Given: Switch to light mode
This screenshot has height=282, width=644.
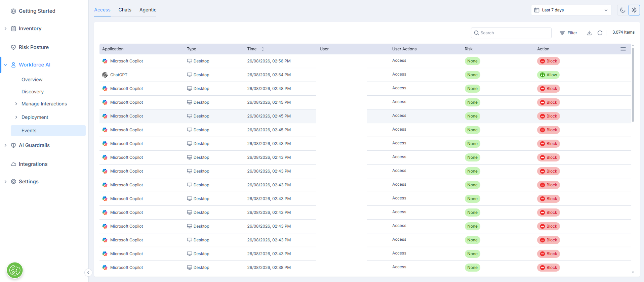Looking at the screenshot, I should tap(634, 10).
